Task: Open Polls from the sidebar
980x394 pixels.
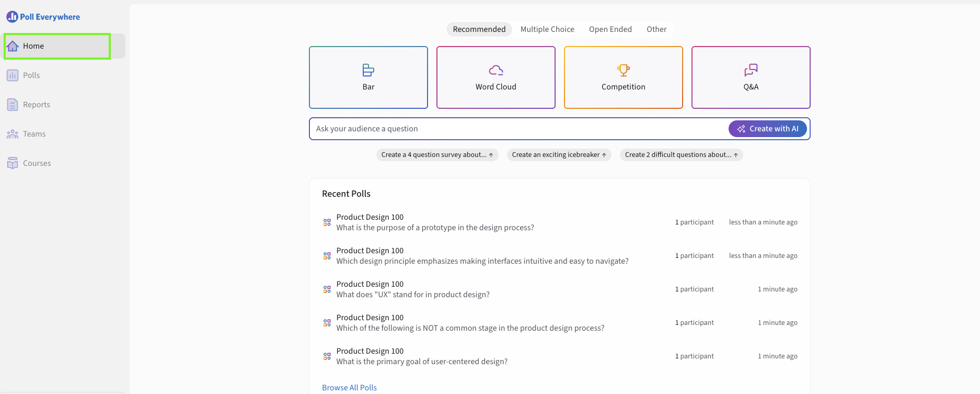Action: [31, 75]
